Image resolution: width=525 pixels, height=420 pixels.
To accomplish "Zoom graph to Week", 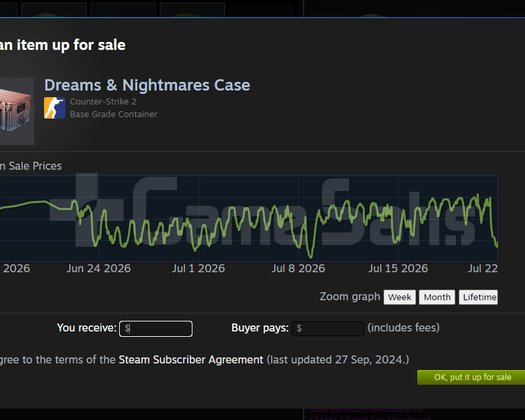I will pos(399,297).
